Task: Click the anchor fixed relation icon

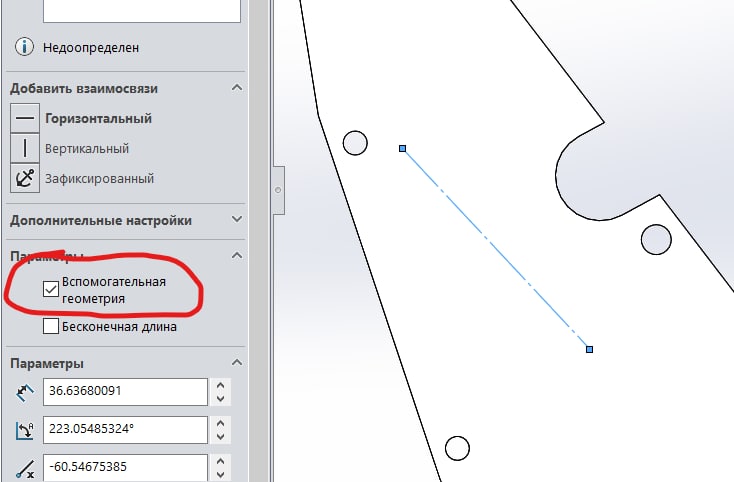Action: coord(25,178)
